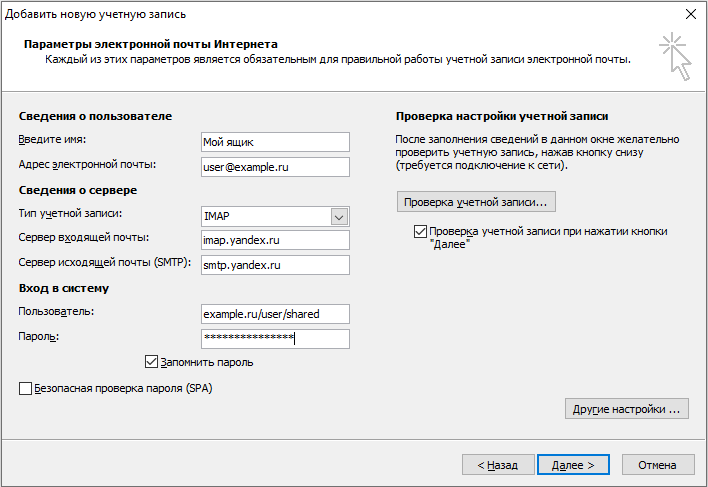708x487 pixels.
Task: Go back with the '< Назад' button
Action: 497,465
